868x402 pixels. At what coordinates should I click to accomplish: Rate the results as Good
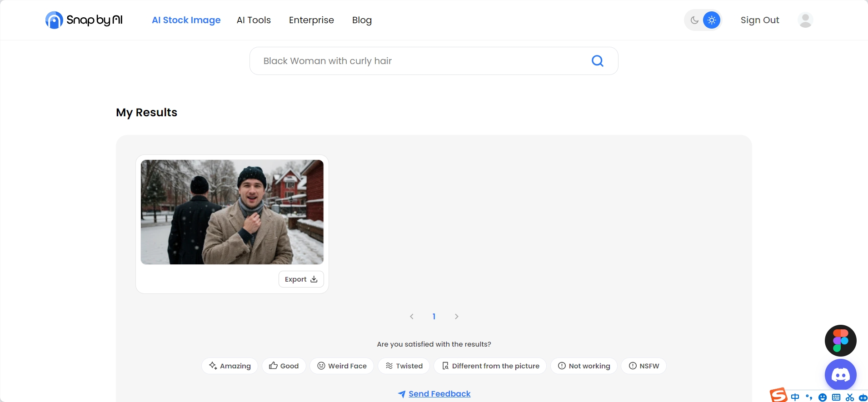pos(284,366)
